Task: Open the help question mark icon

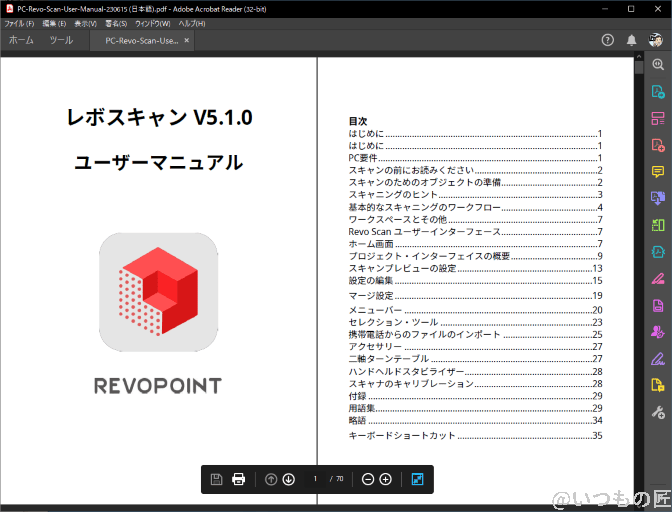Action: tap(608, 40)
